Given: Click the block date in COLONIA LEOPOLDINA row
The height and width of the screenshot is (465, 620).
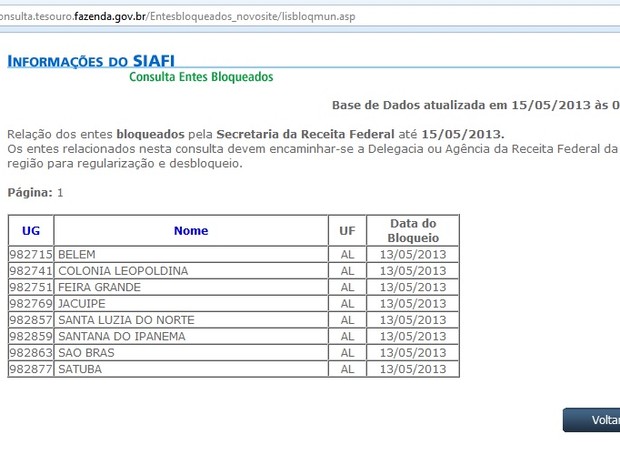Looking at the screenshot, I should click(413, 271).
